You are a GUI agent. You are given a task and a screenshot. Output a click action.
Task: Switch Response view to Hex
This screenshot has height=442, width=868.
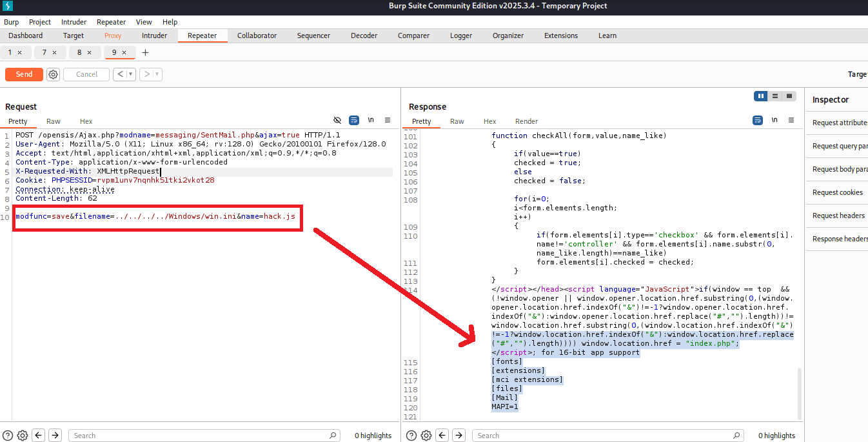(490, 121)
